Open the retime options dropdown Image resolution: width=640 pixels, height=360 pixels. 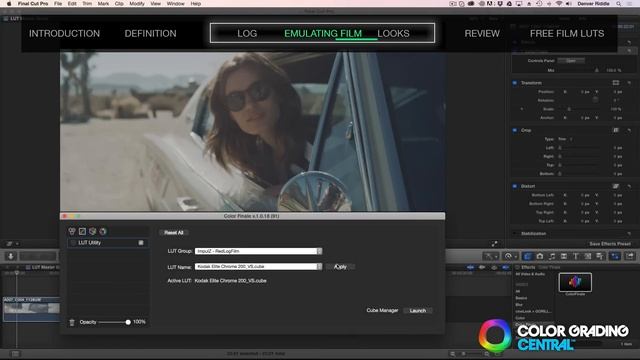[510, 256]
